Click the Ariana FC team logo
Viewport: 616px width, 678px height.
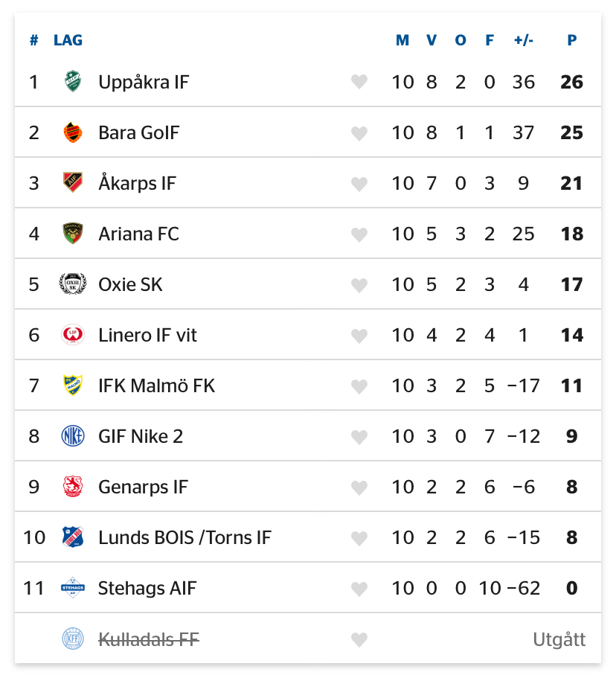tap(72, 234)
